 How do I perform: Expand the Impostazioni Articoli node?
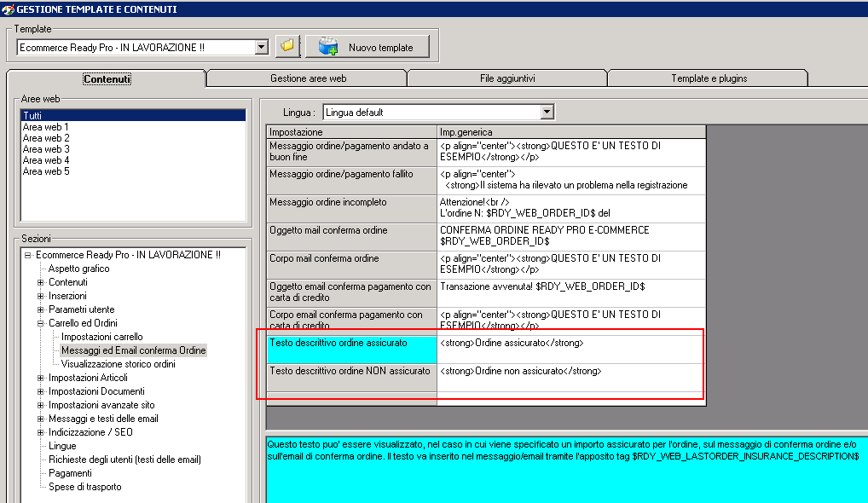tap(40, 378)
